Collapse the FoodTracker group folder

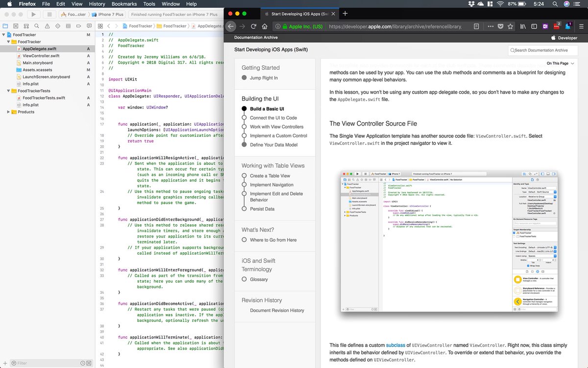[9, 42]
